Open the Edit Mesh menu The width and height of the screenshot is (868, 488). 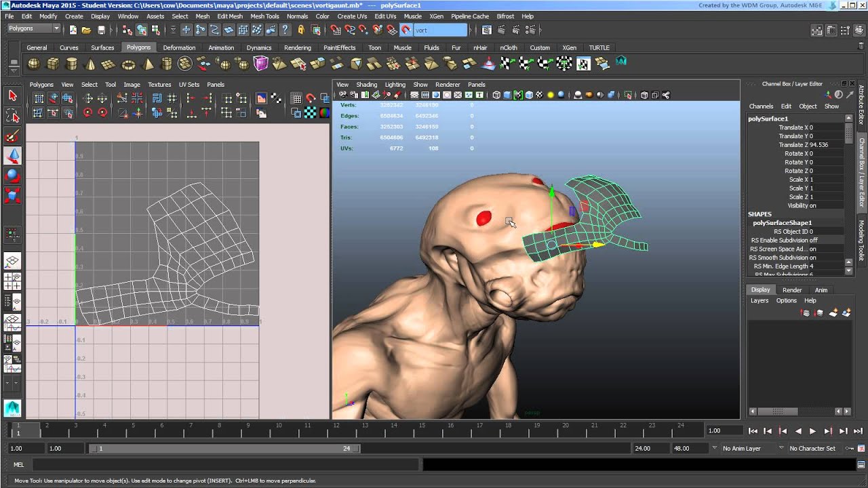click(230, 16)
